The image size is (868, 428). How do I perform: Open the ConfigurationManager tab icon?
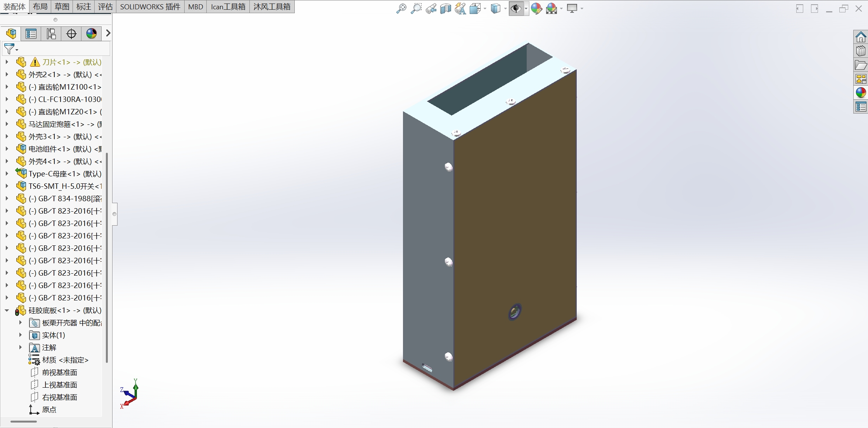51,34
